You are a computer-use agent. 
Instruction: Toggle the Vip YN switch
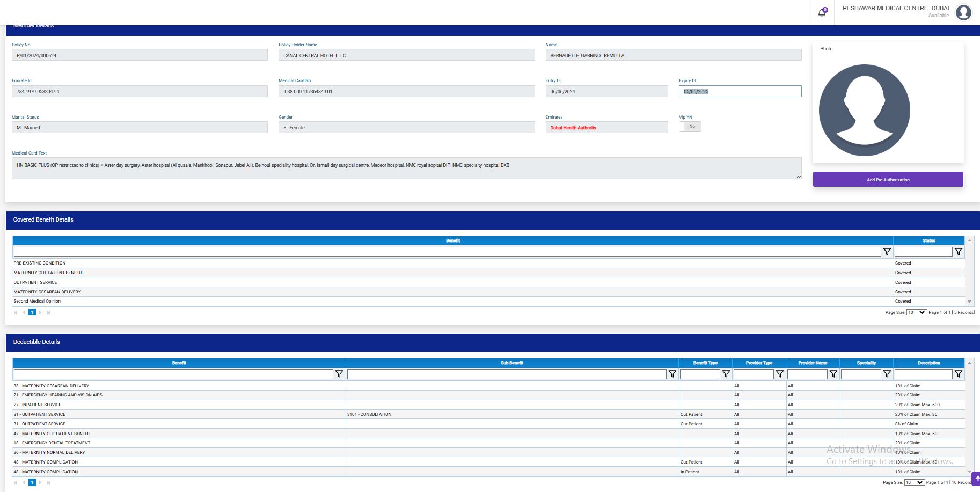coord(690,127)
